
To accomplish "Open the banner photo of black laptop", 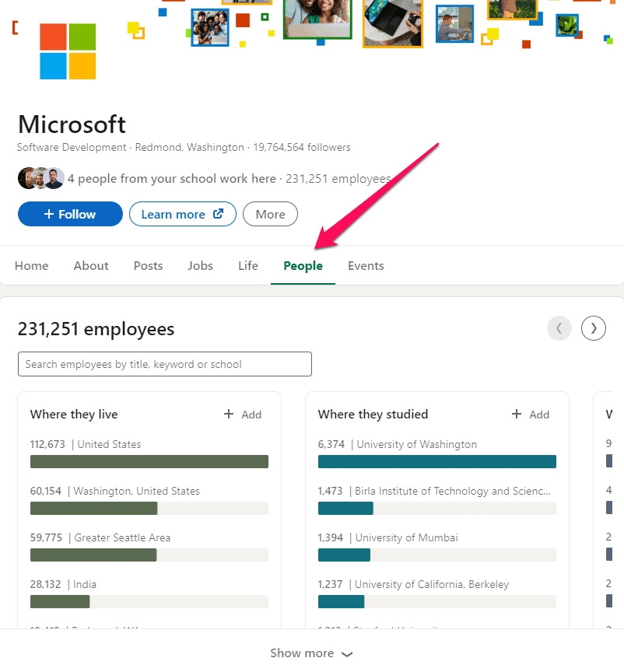I will click(x=393, y=23).
